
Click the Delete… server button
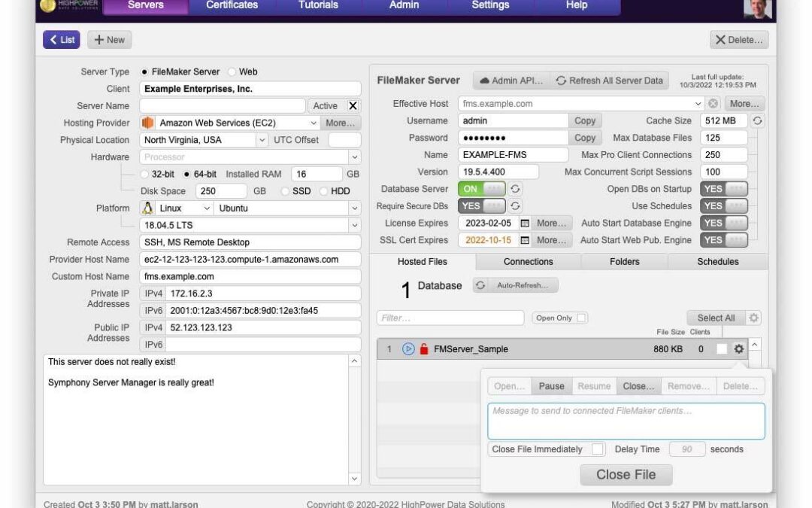pos(739,40)
